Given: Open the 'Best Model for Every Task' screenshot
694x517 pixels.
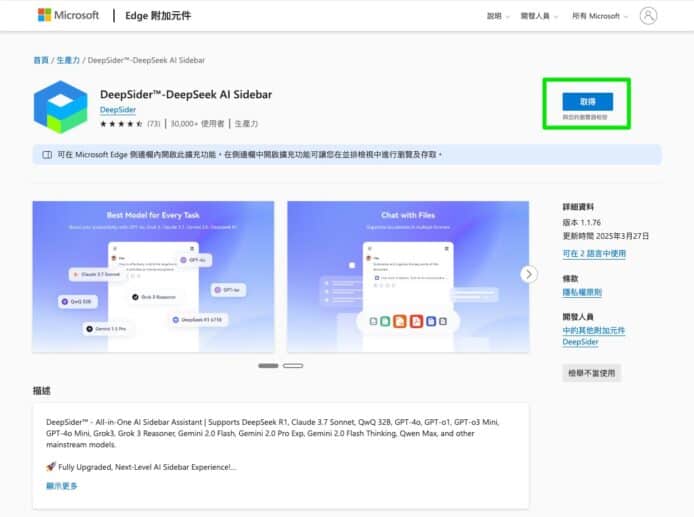Looking at the screenshot, I should point(153,277).
